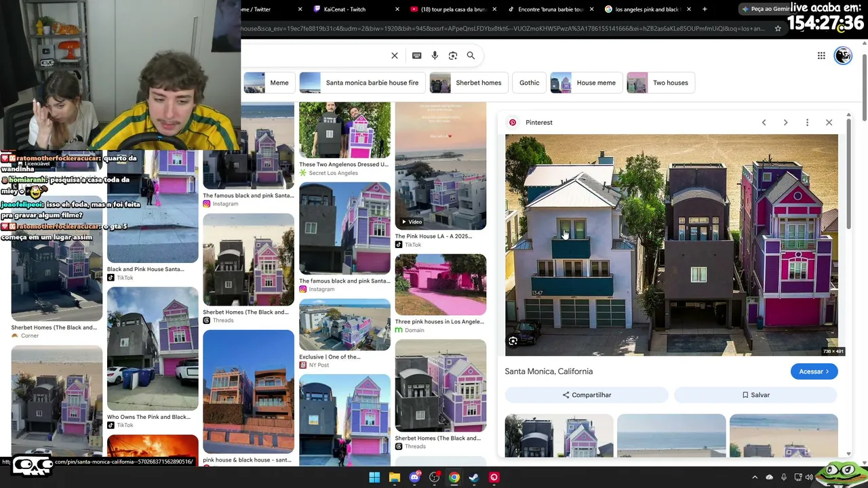The width and height of the screenshot is (868, 488).
Task: Switch to the KaiCenat - Twitch tab
Action: point(351,9)
